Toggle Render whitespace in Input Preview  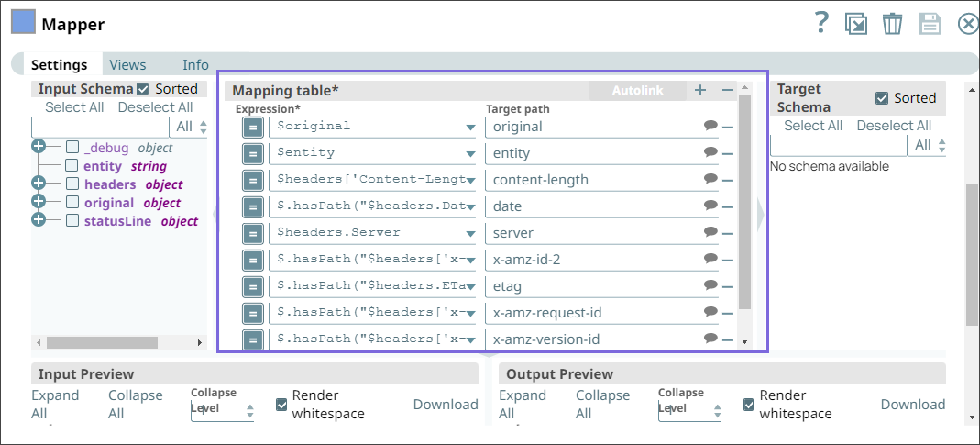pos(283,404)
